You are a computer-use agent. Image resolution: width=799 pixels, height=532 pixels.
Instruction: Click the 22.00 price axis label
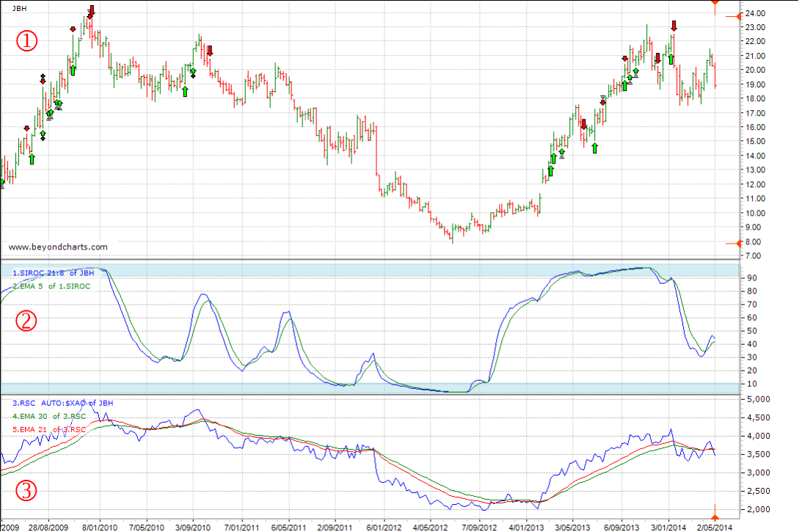click(755, 41)
